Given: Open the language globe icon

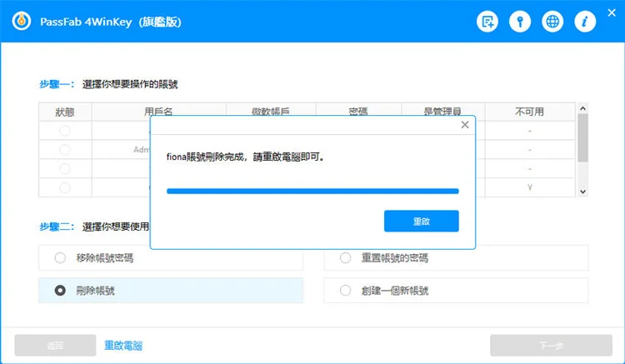Looking at the screenshot, I should tap(552, 22).
